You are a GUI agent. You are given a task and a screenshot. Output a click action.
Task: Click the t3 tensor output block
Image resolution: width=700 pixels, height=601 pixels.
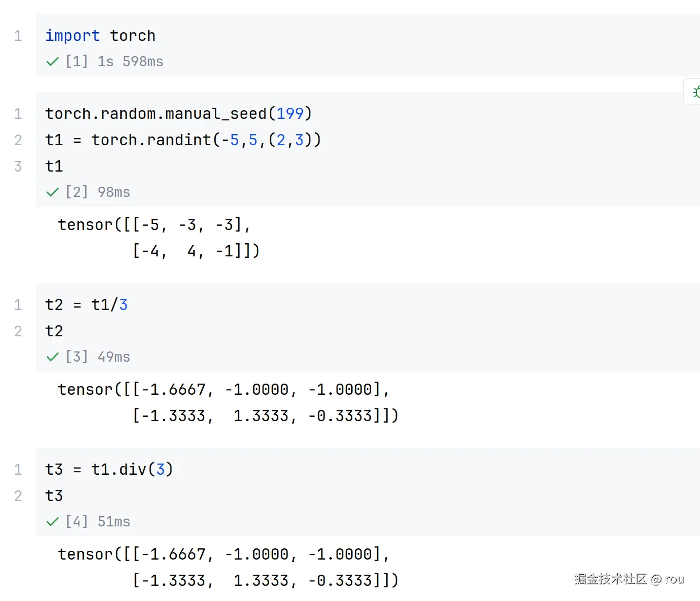click(x=228, y=567)
